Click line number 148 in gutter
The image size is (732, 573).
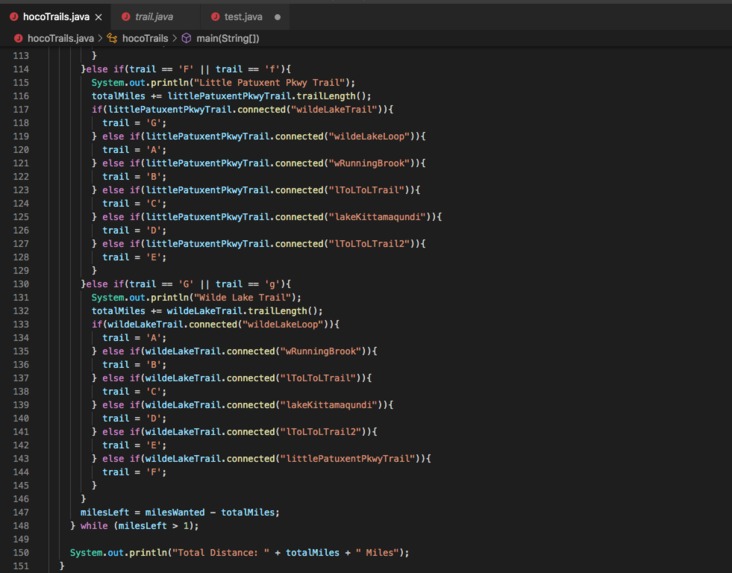pyautogui.click(x=21, y=526)
